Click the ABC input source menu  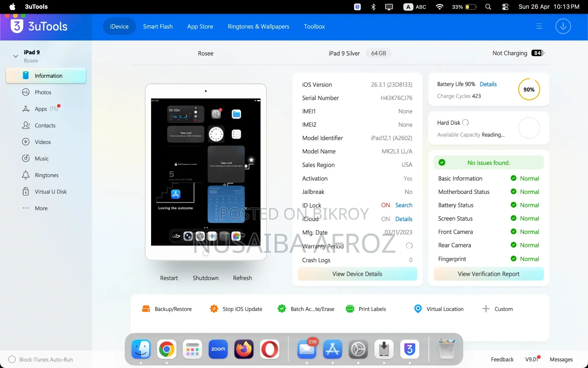(415, 7)
